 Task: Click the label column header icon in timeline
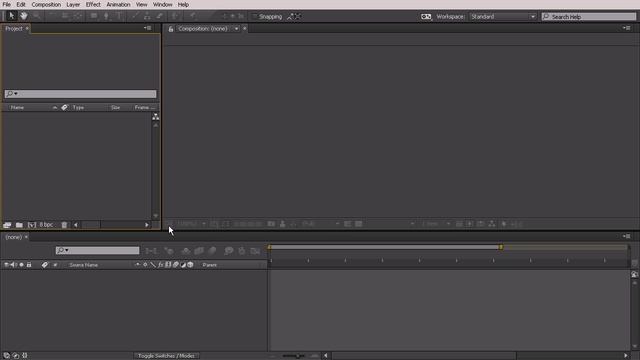point(44,265)
